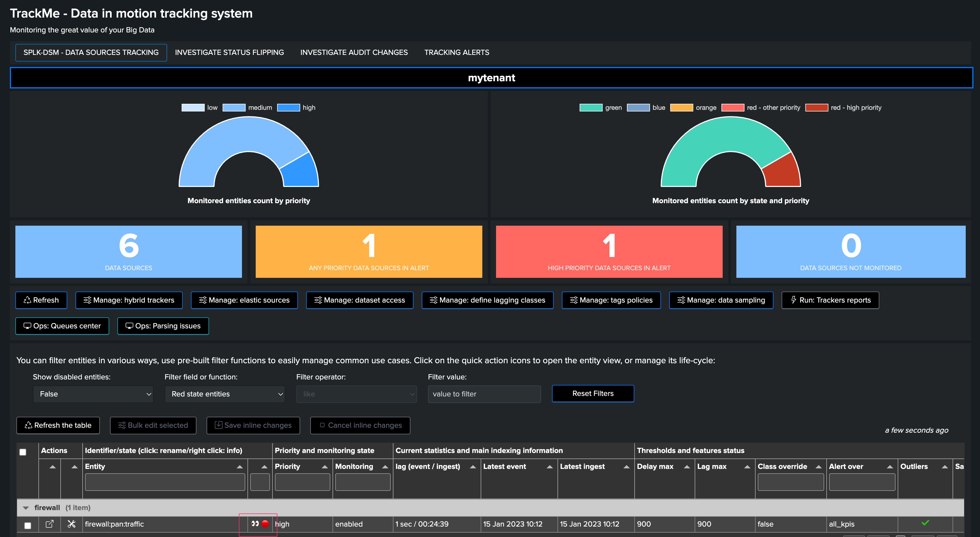This screenshot has width=980, height=537.
Task: Click the 6 Data Sources tile
Action: pyautogui.click(x=129, y=251)
